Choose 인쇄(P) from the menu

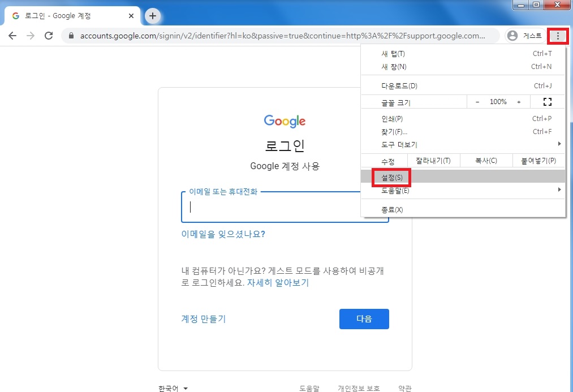coord(463,119)
